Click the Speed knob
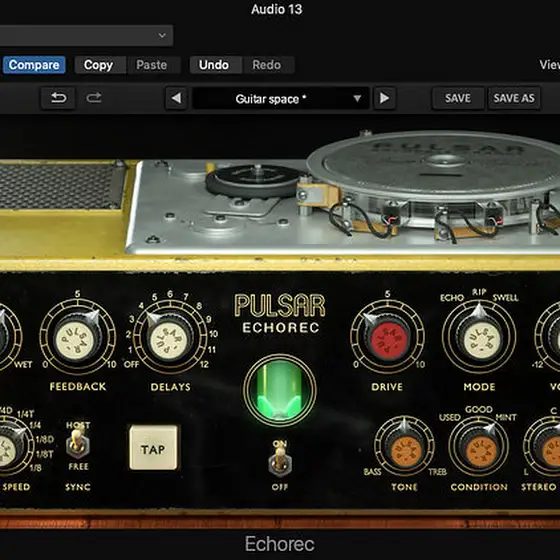560x560 pixels. (8, 448)
